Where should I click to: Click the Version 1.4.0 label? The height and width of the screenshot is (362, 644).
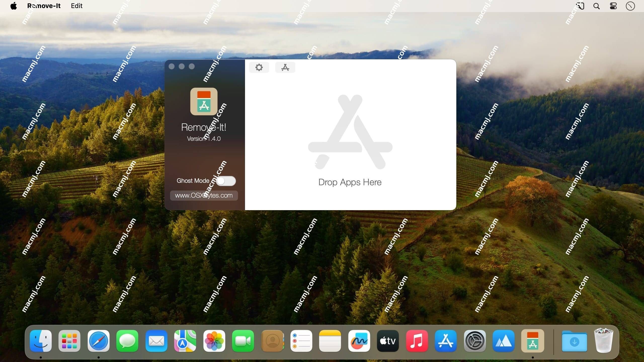tap(204, 139)
